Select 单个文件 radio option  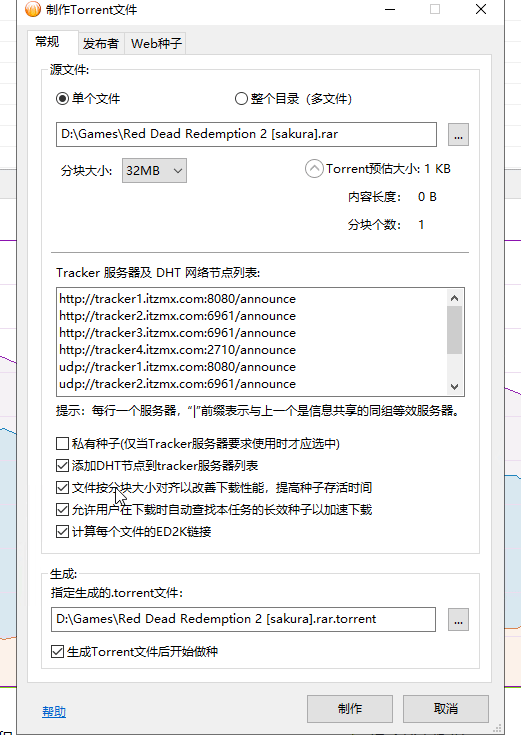pos(62,99)
